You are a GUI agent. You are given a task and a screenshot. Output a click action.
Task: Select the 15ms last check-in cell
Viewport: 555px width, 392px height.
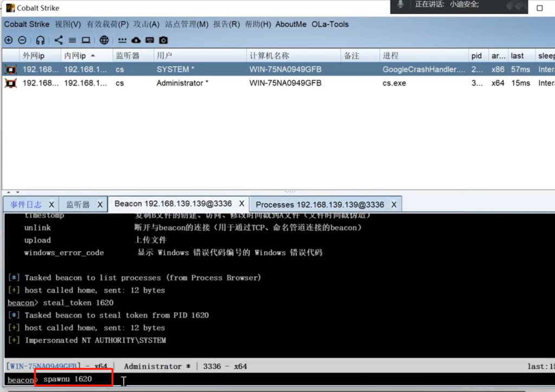pos(521,83)
